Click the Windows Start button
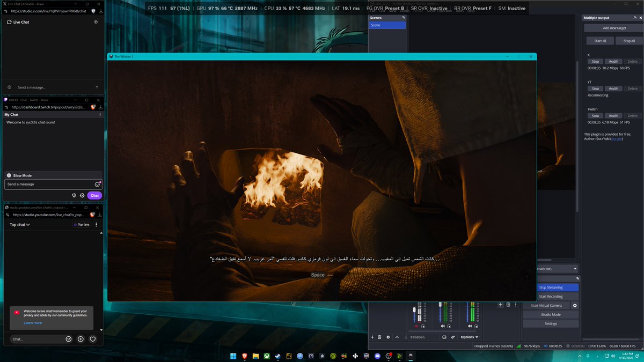The image size is (644, 362). tap(233, 356)
